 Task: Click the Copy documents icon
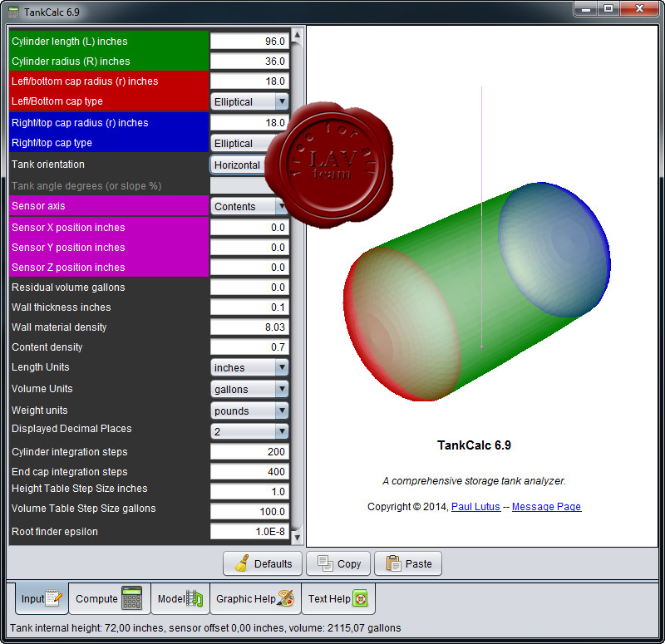(325, 563)
